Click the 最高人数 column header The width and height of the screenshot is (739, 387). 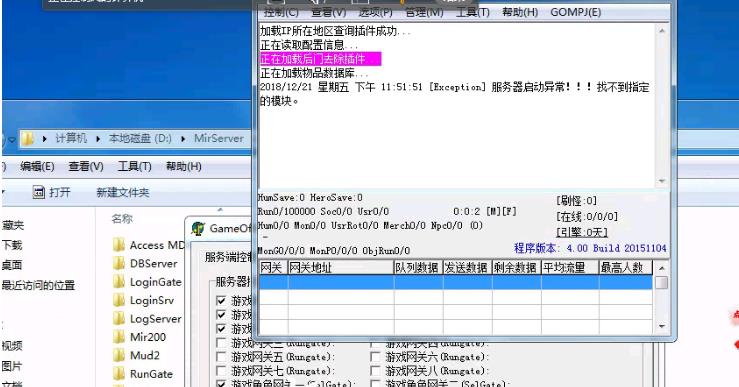coord(625,268)
